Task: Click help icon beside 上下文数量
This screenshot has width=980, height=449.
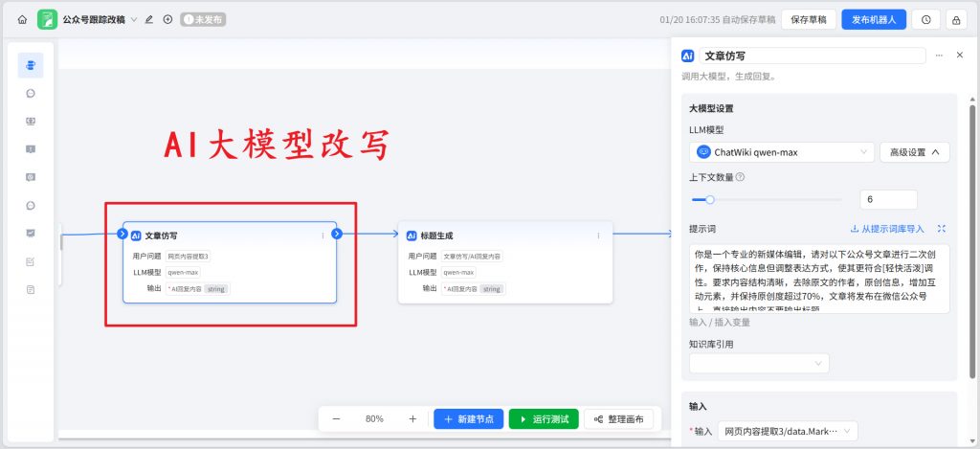Action: coord(741,177)
